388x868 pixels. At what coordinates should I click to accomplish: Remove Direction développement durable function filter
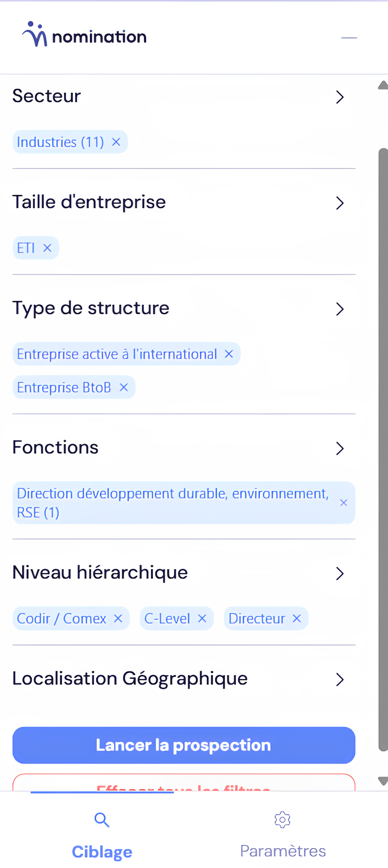pos(344,503)
